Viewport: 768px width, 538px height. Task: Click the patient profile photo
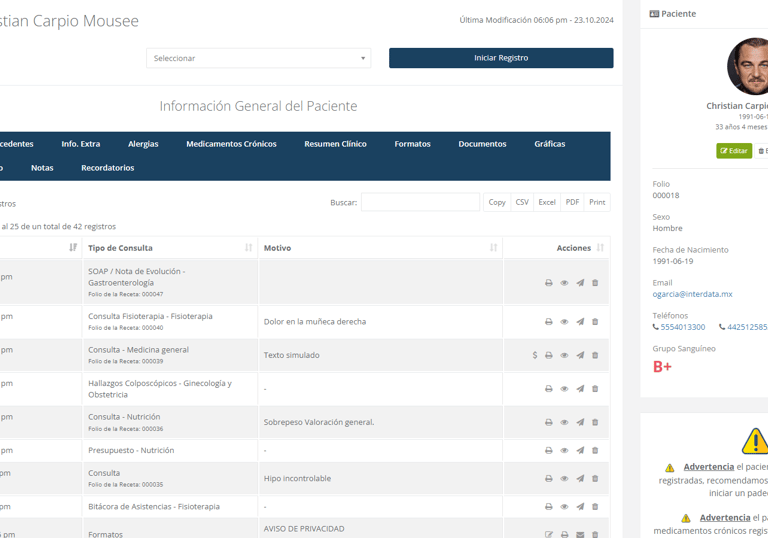pos(748,66)
